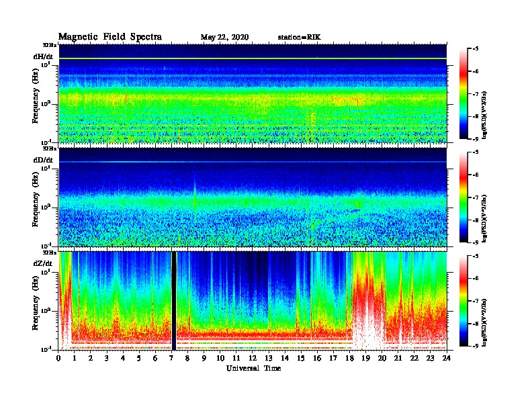Click the color scale beside dZ/dt panel

click(463, 301)
